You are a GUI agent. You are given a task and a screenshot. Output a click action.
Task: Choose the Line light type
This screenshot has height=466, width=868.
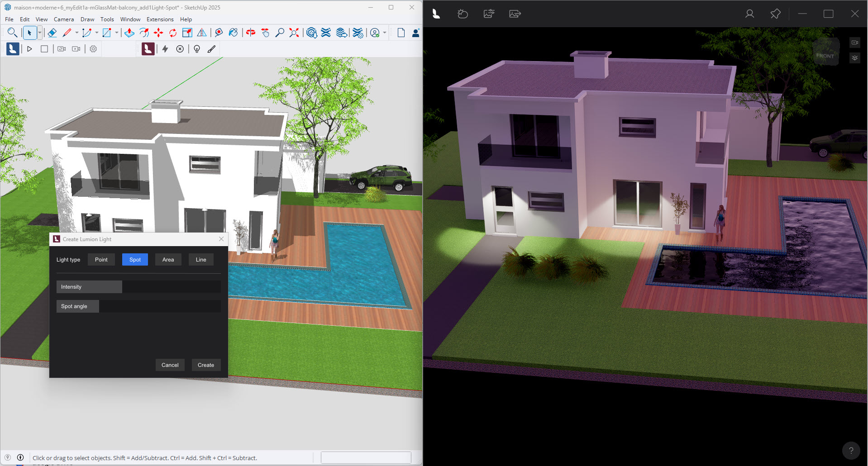coord(201,260)
